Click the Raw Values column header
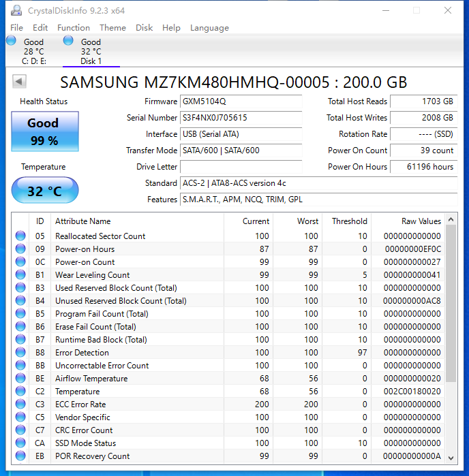Viewport: 469px width, 476px height. coord(408,221)
